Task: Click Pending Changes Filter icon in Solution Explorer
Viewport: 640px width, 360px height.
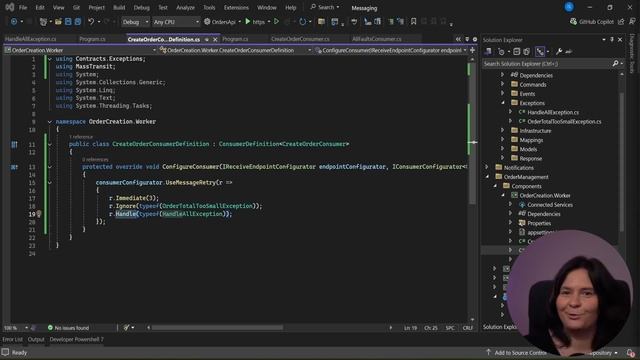Action: pyautogui.click(x=501, y=52)
